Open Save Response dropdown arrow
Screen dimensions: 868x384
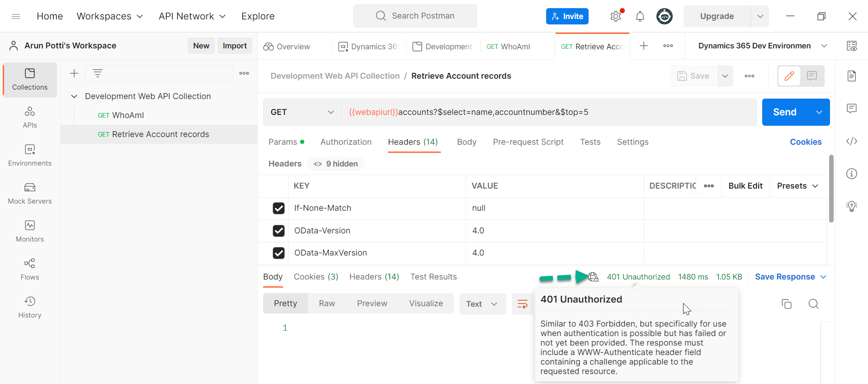823,277
